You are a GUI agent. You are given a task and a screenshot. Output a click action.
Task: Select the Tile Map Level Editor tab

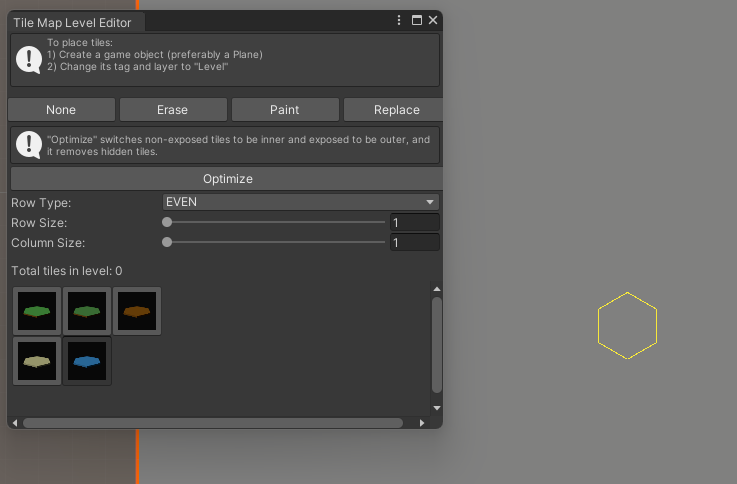click(x=72, y=23)
